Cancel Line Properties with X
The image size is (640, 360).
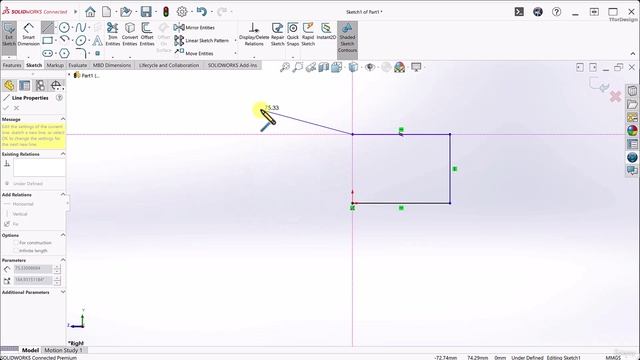coord(16,108)
